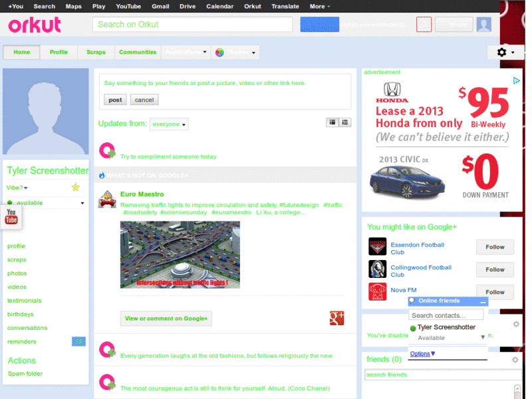Open YouTube from the Google bar
The height and width of the screenshot is (399, 532).
tap(128, 7)
